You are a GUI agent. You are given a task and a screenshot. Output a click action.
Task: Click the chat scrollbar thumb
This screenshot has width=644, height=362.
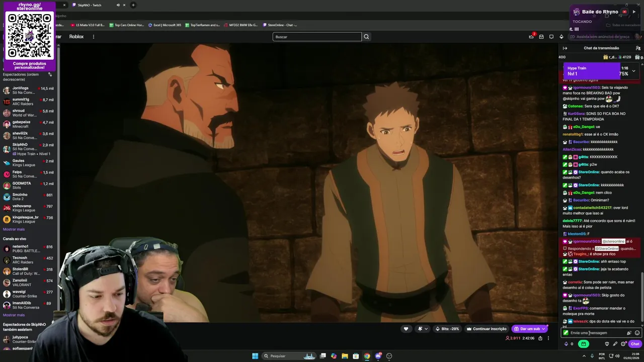point(641,298)
